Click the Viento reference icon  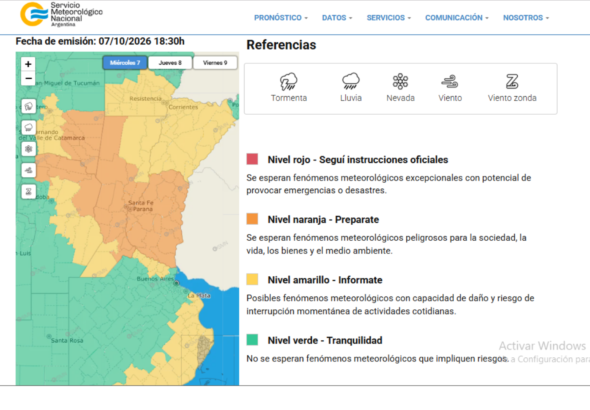point(450,81)
